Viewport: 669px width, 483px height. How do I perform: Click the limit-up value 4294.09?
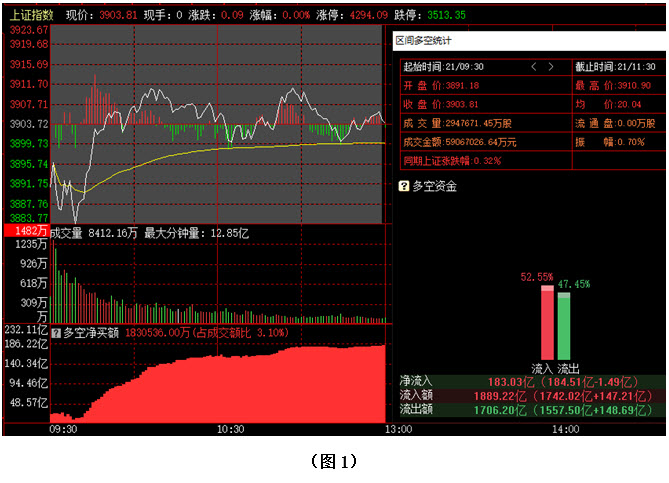pos(369,15)
